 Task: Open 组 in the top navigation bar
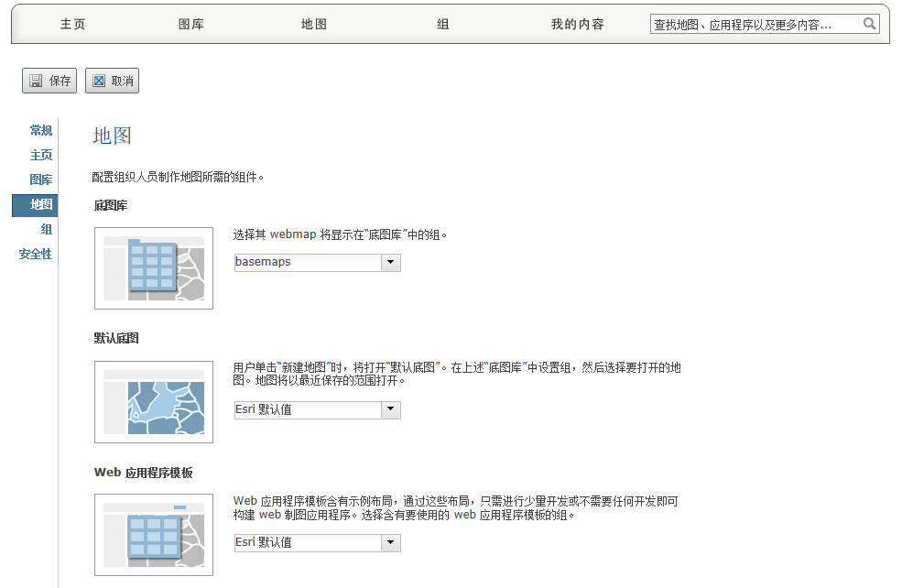pyautogui.click(x=443, y=25)
